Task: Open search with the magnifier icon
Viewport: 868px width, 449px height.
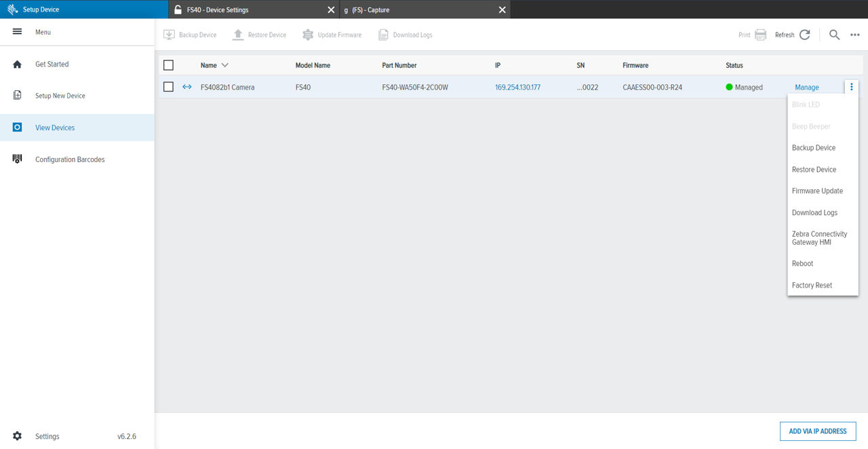Action: tap(835, 35)
